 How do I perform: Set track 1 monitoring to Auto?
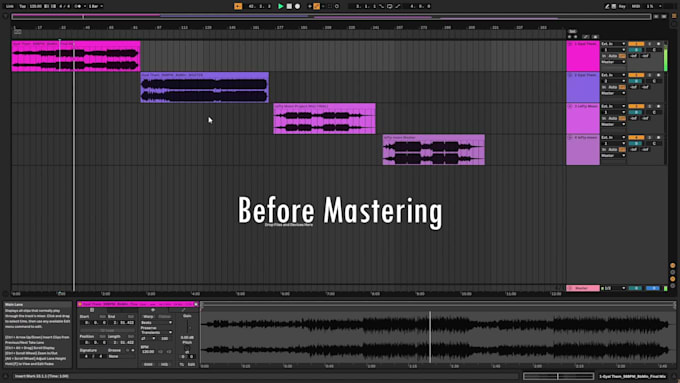click(x=613, y=56)
